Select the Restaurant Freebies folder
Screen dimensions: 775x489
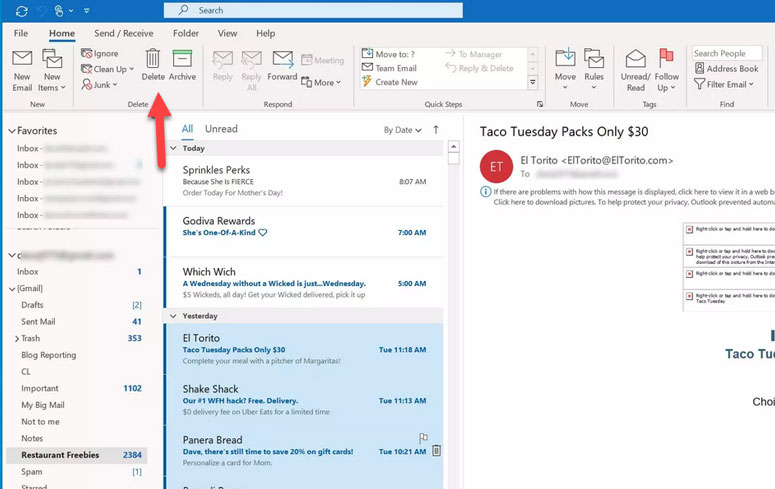(x=77, y=455)
